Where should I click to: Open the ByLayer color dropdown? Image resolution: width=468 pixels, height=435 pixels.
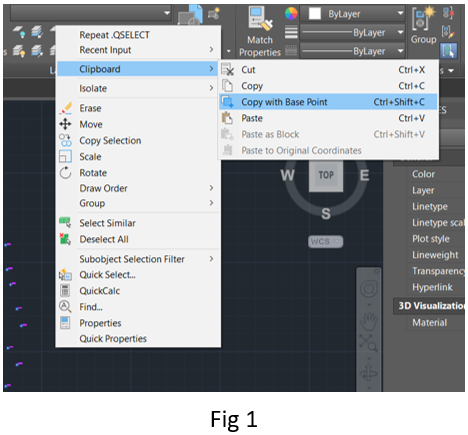point(352,14)
